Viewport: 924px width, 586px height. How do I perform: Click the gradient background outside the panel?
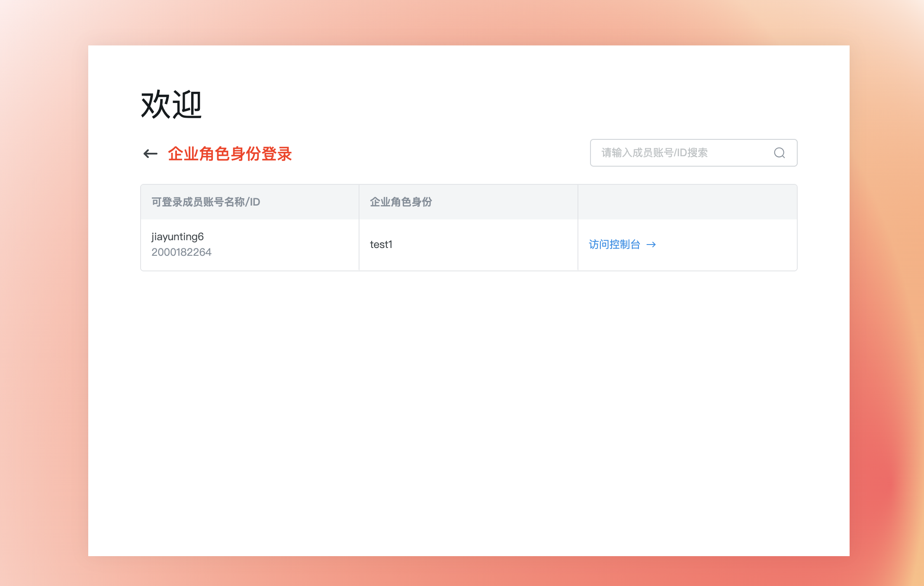(x=43, y=303)
